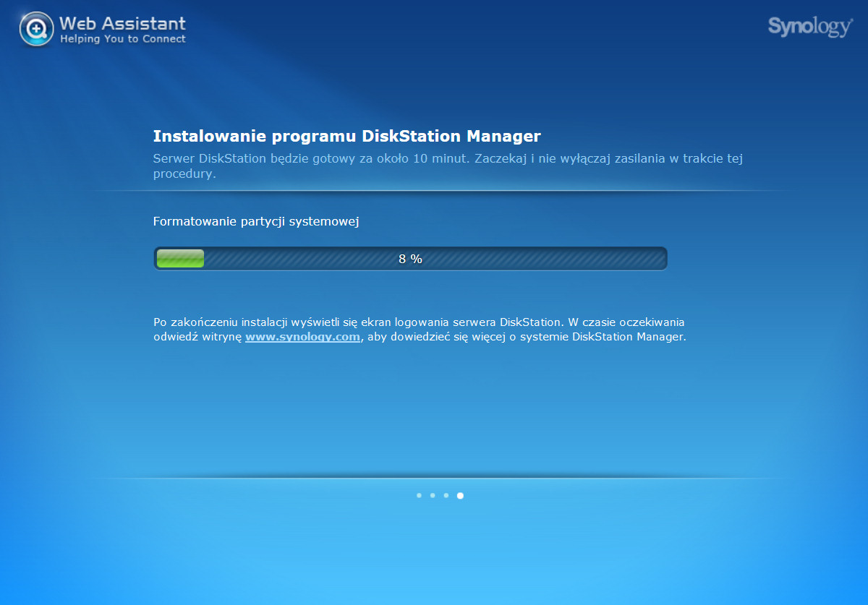Image resolution: width=868 pixels, height=605 pixels.
Task: Click the heading "Instalowanie programu DiskStation Manager"
Action: (x=347, y=136)
